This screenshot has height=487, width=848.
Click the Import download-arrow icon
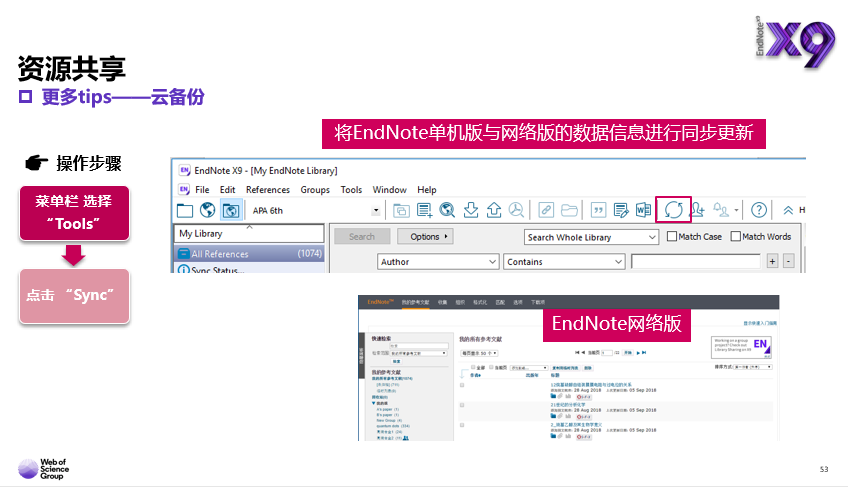click(x=471, y=210)
